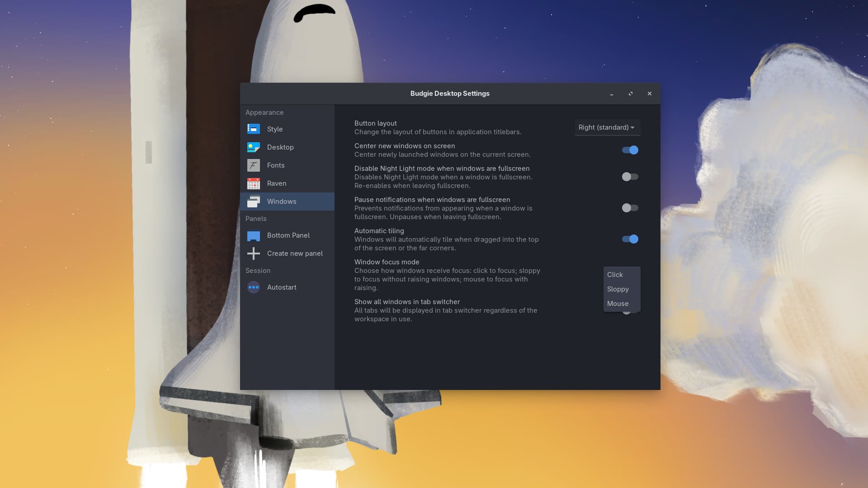The height and width of the screenshot is (488, 868).
Task: Turn on Pause notifications when fullscreen
Action: [x=630, y=208]
